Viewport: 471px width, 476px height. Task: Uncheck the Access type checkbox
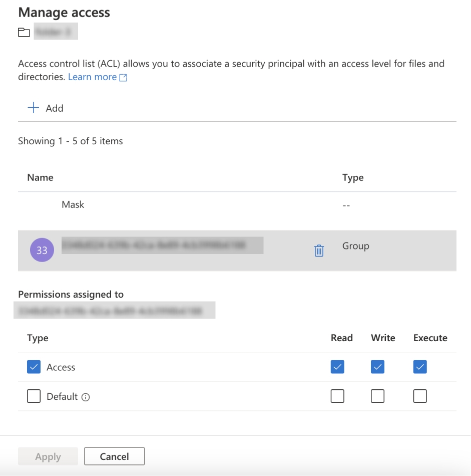point(34,367)
